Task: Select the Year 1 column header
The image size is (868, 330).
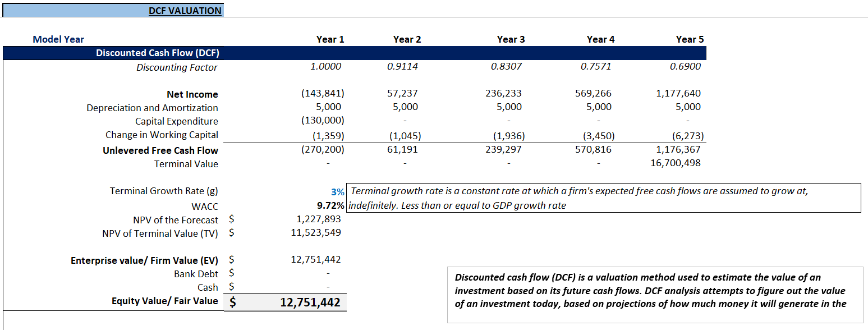Action: coord(330,39)
